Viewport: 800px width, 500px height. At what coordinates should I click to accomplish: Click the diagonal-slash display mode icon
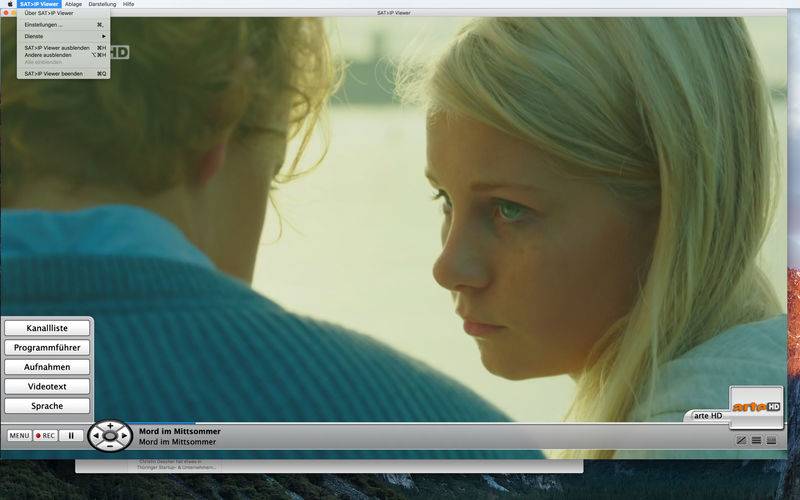pyautogui.click(x=741, y=440)
